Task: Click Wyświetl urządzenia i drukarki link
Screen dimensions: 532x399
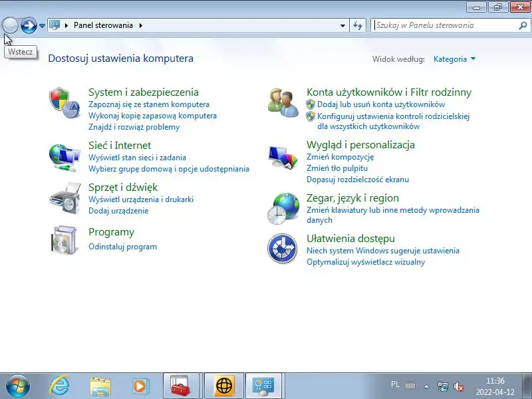Action: click(x=141, y=199)
